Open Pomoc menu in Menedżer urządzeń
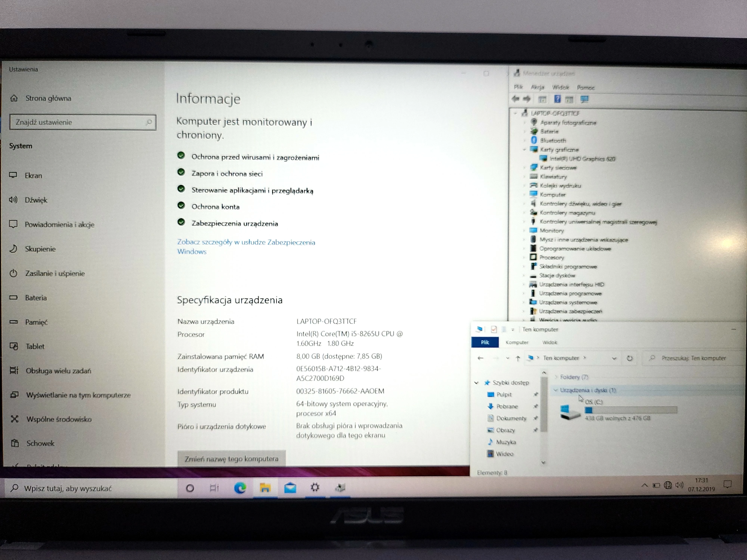 (x=586, y=88)
